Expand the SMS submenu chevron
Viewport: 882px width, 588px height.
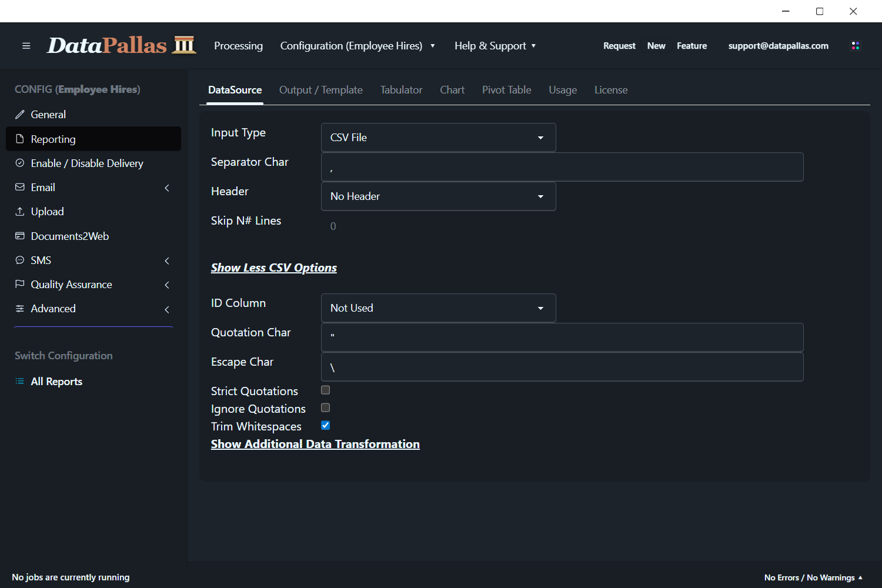pos(167,260)
